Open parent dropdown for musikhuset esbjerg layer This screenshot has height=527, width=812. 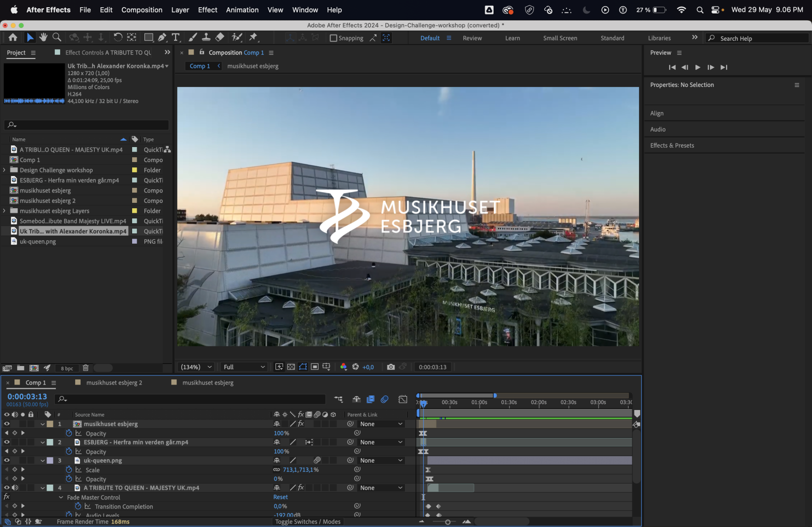[x=381, y=424]
